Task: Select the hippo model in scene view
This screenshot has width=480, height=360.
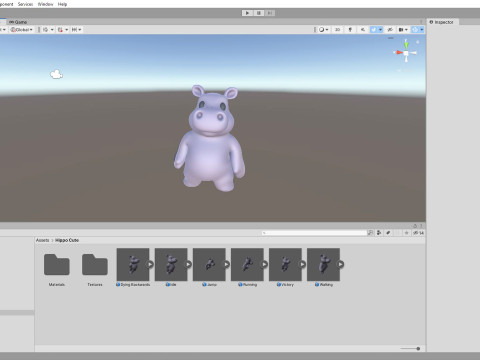Action: click(x=210, y=138)
